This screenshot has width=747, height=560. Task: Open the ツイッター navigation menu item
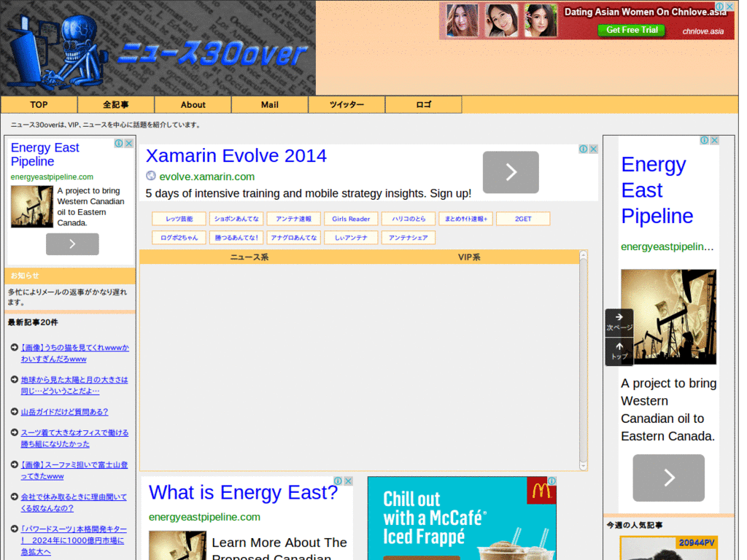click(347, 105)
